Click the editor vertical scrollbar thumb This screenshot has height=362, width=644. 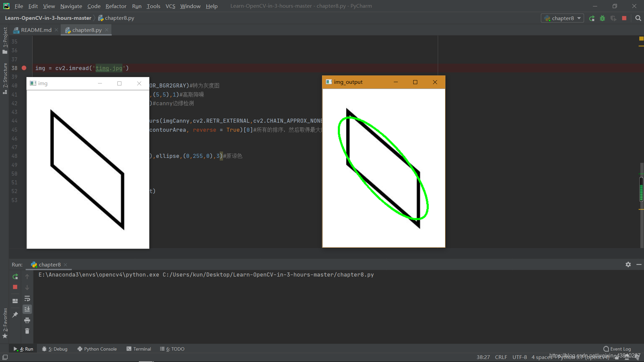(x=641, y=189)
